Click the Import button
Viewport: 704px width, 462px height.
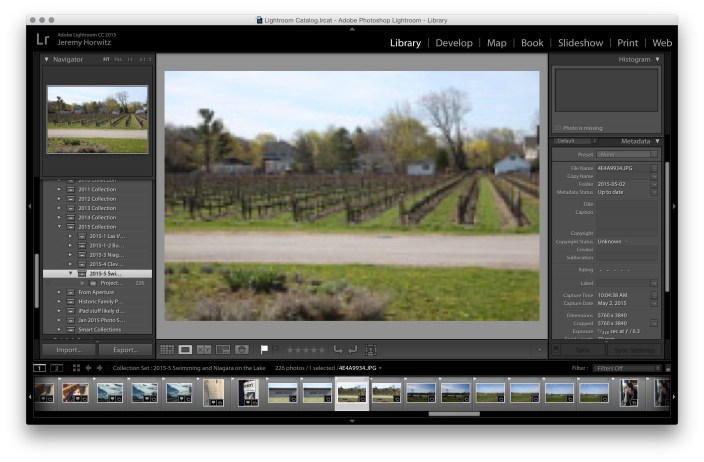(x=68, y=350)
